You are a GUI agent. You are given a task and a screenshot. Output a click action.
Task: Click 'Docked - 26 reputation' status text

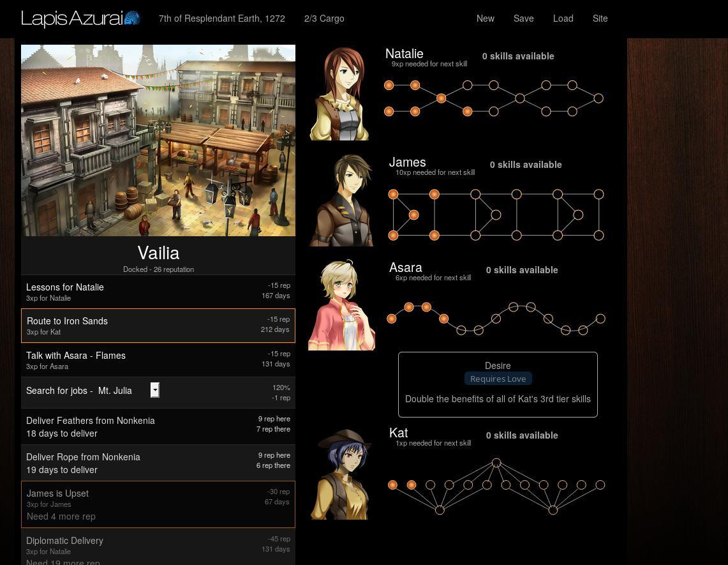pos(158,269)
